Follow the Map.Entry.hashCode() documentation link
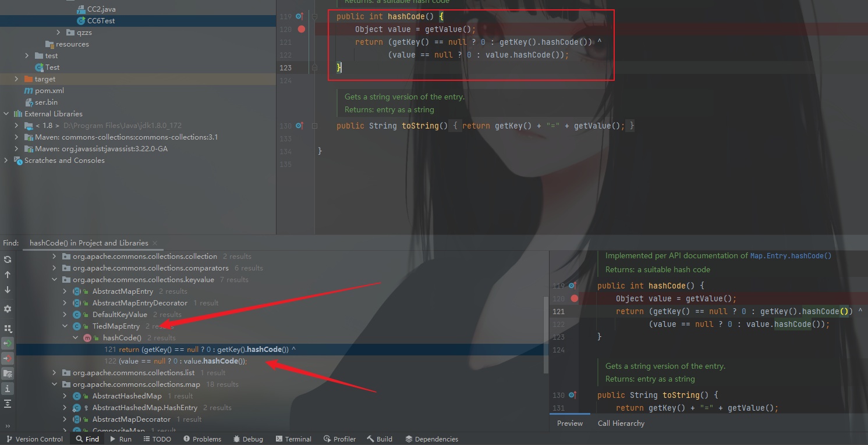This screenshot has height=445, width=868. click(791, 255)
